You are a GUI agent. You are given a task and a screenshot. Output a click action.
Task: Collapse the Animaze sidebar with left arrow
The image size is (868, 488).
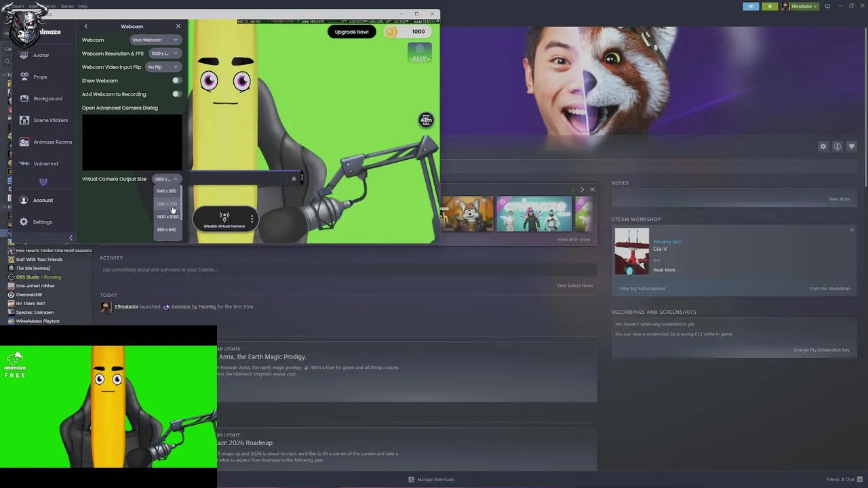pyautogui.click(x=71, y=237)
